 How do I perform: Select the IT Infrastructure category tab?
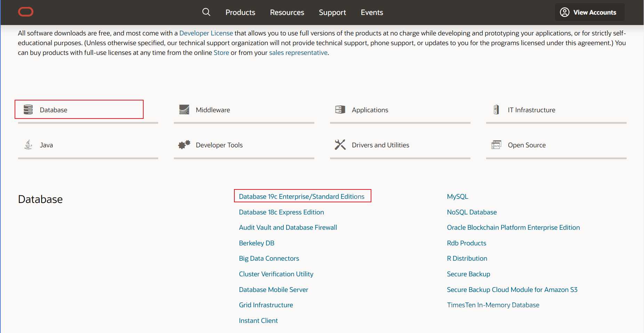556,110
